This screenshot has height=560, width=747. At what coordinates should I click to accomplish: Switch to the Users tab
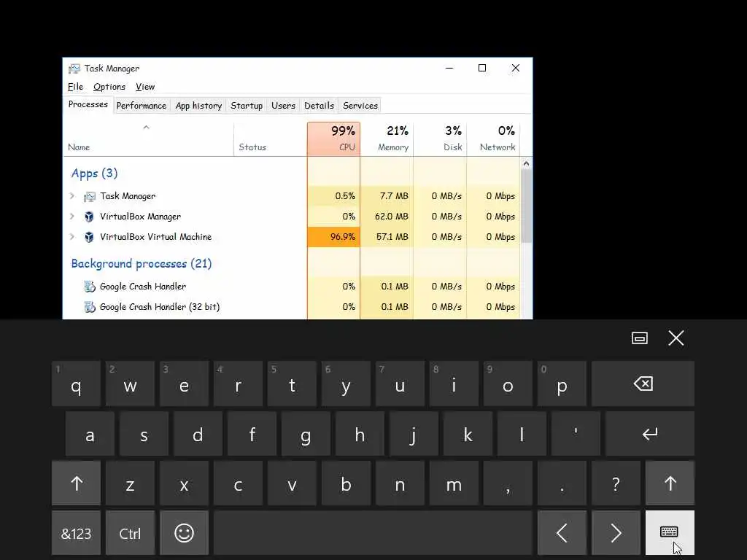click(284, 106)
